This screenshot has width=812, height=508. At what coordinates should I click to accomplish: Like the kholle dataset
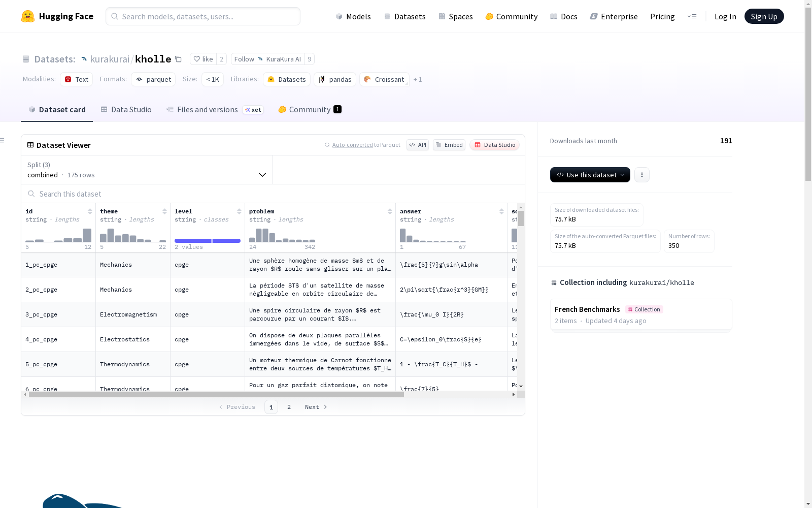click(203, 59)
